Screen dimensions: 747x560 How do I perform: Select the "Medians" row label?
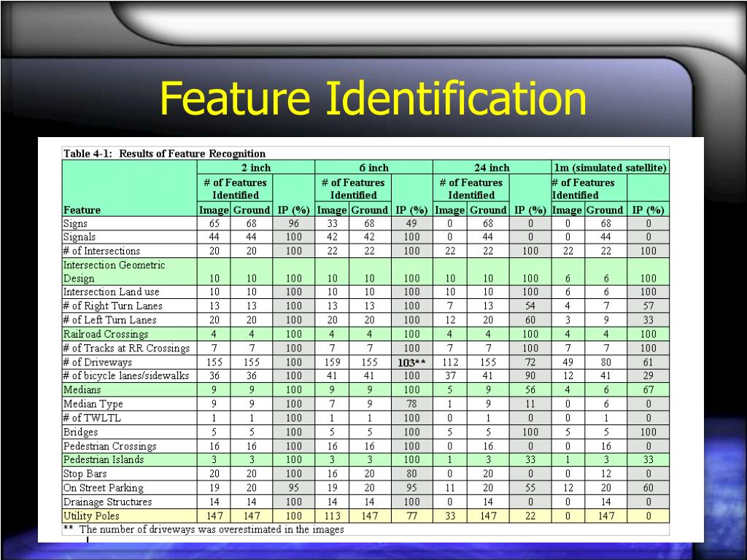tap(82, 389)
